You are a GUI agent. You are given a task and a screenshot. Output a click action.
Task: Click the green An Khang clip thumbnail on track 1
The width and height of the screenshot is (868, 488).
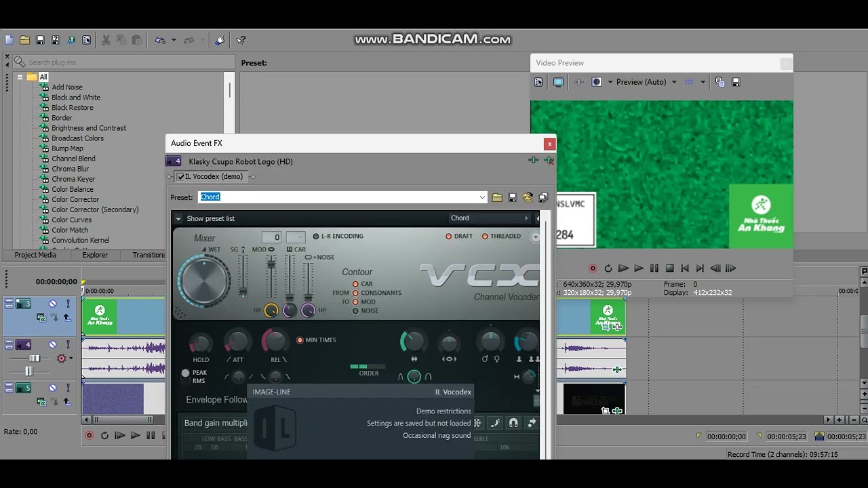click(100, 317)
